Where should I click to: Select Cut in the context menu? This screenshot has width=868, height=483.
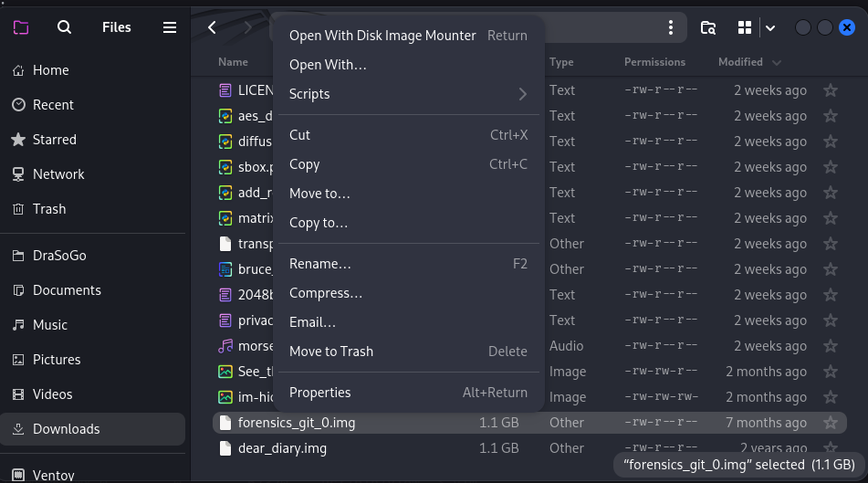(x=409, y=135)
